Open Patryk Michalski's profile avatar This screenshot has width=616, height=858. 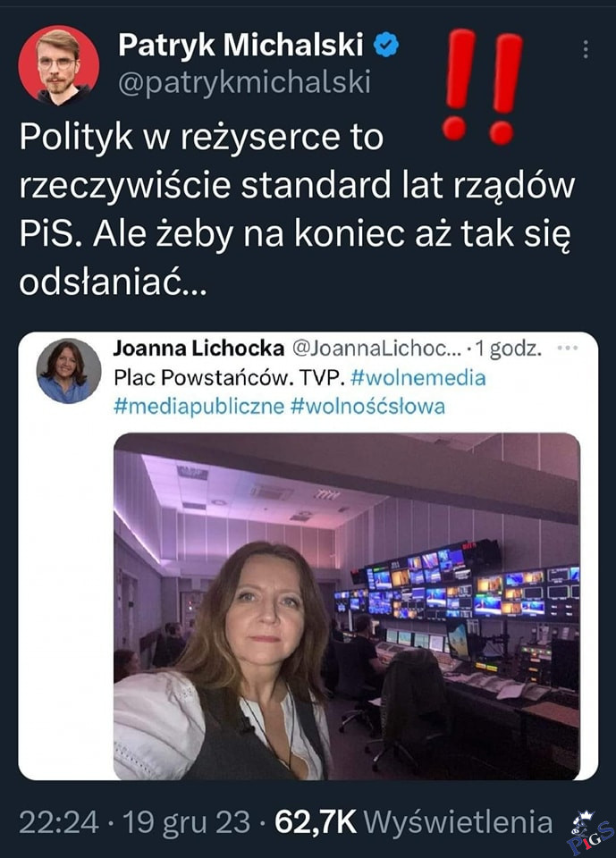coord(59,65)
